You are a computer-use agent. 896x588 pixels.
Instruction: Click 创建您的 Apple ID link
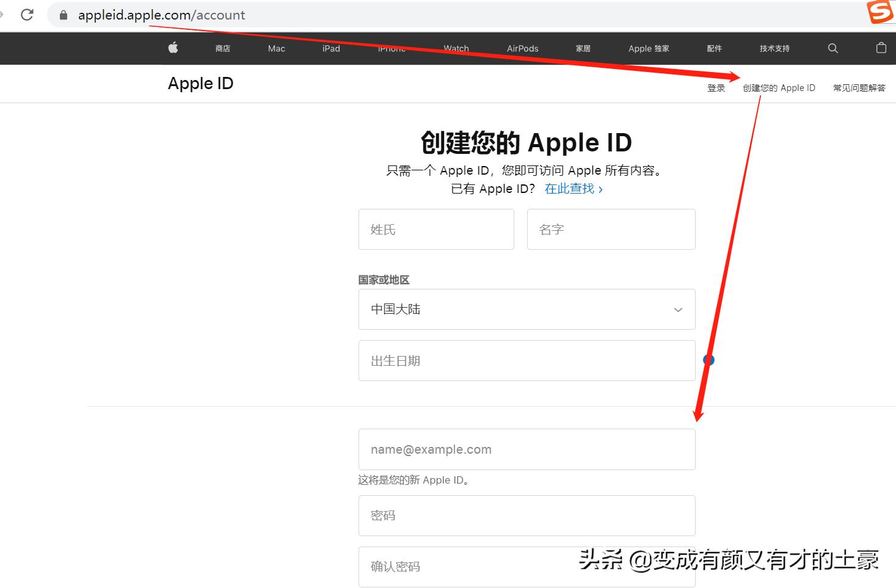pyautogui.click(x=779, y=87)
